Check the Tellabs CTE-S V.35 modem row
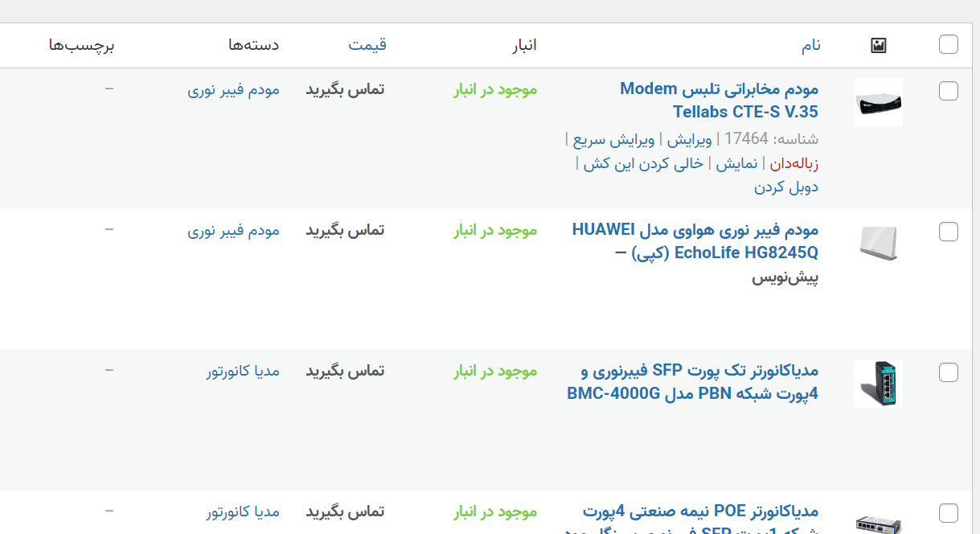The width and height of the screenshot is (980, 534). point(949,91)
